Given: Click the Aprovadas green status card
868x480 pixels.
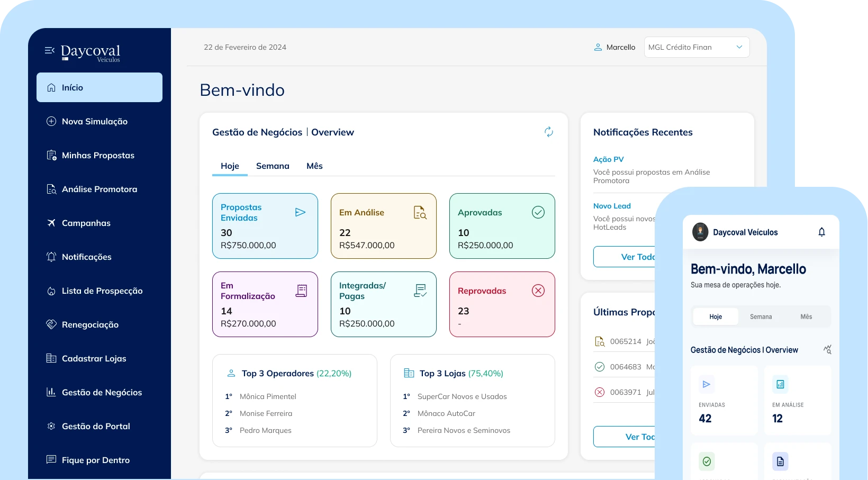Looking at the screenshot, I should pyautogui.click(x=501, y=226).
